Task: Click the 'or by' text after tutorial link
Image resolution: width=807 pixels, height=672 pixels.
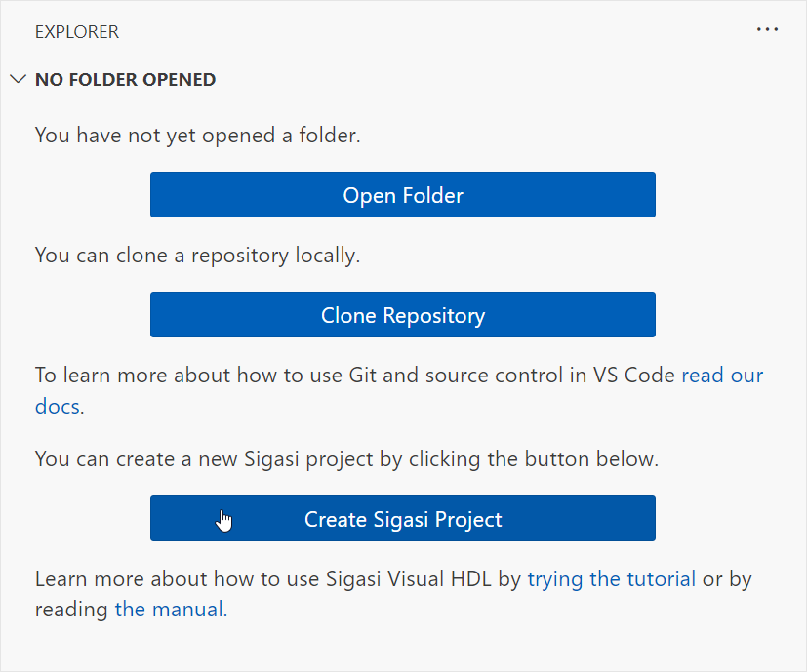Action: [727, 579]
